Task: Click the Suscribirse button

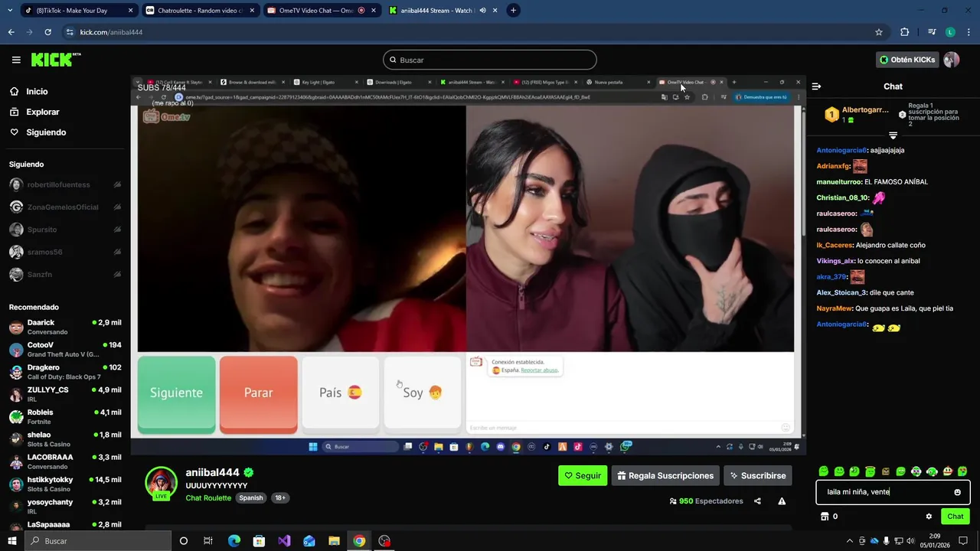Action: pyautogui.click(x=758, y=475)
